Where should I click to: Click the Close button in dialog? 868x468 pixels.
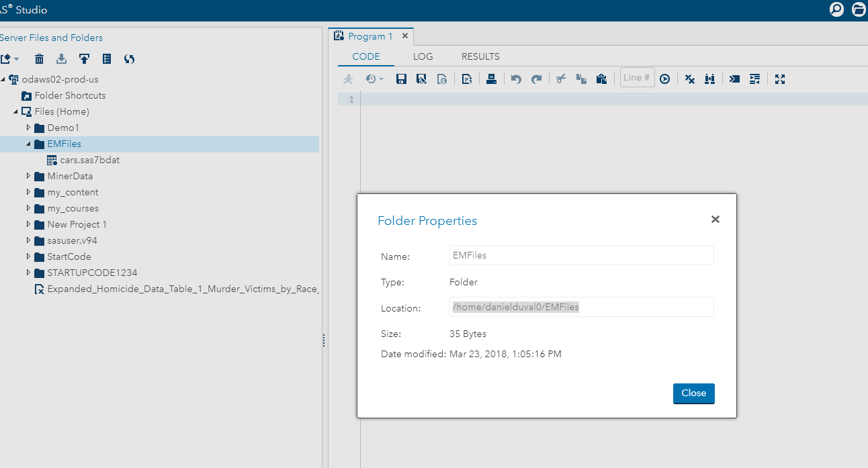(x=693, y=393)
